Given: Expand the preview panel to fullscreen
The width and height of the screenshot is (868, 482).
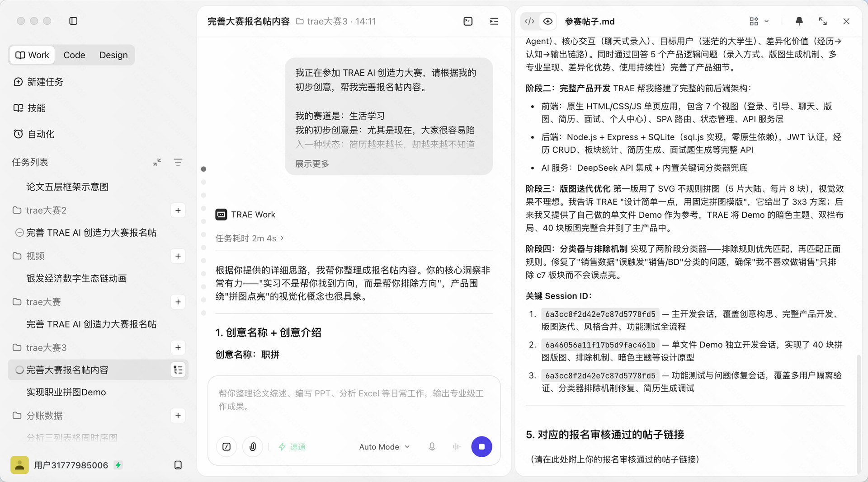Looking at the screenshot, I should click(x=823, y=21).
